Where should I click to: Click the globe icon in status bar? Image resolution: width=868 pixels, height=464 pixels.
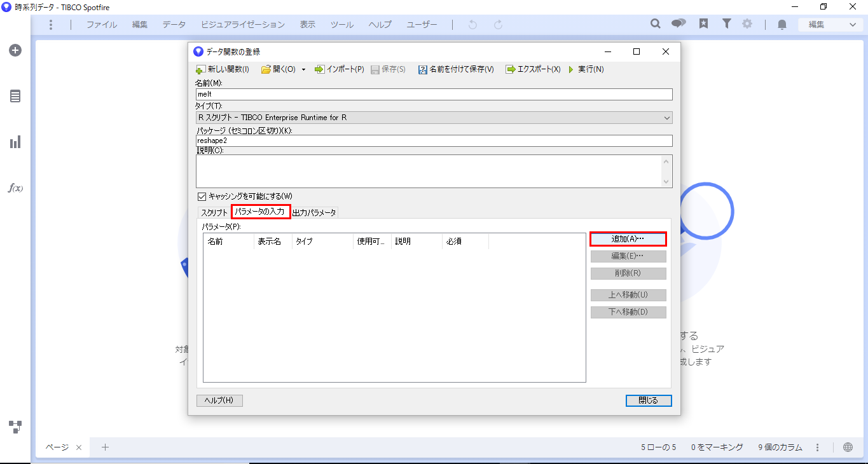[848, 447]
